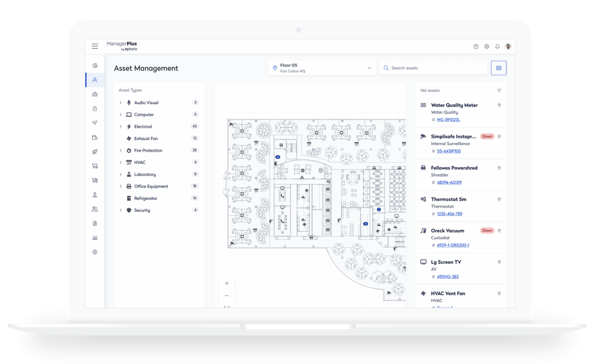Expand the Audio Visual asset type
This screenshot has width=597, height=364.
120,102
